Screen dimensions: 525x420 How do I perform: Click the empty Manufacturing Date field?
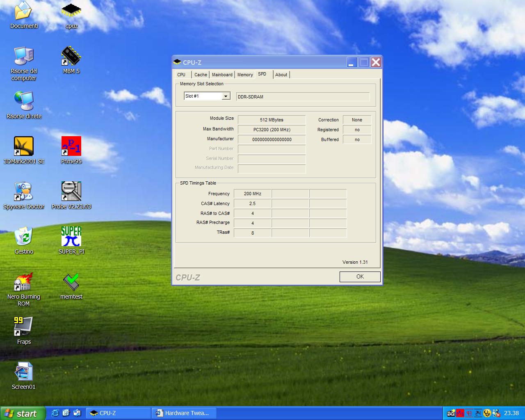pyautogui.click(x=272, y=169)
